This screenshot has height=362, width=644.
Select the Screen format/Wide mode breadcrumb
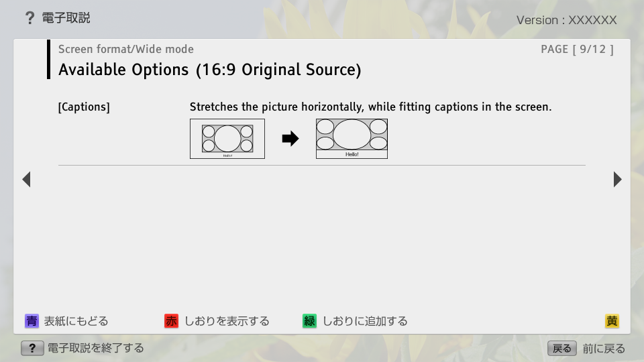point(126,49)
